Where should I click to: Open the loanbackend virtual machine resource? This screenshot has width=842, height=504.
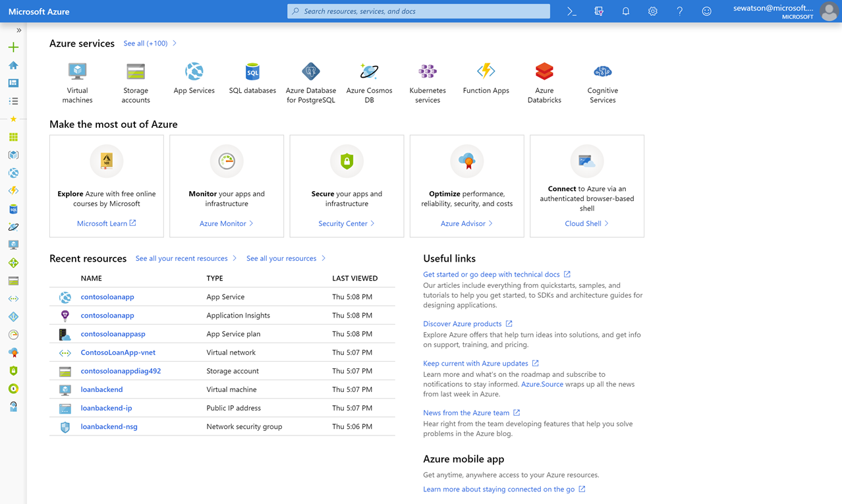(101, 389)
